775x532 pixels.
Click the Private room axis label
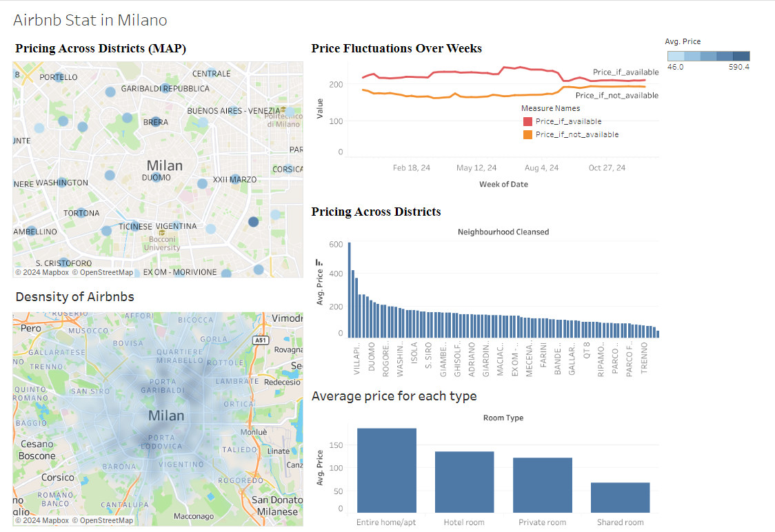[542, 522]
